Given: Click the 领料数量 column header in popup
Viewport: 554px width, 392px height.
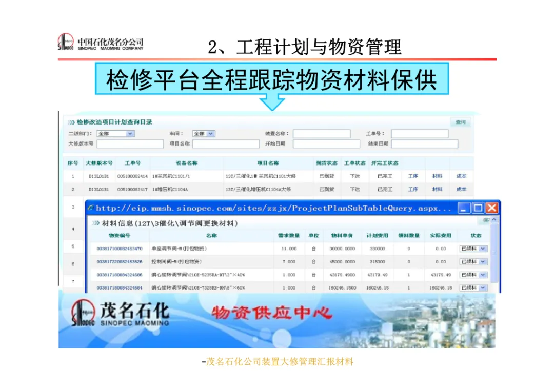Looking at the screenshot, I should point(409,236).
